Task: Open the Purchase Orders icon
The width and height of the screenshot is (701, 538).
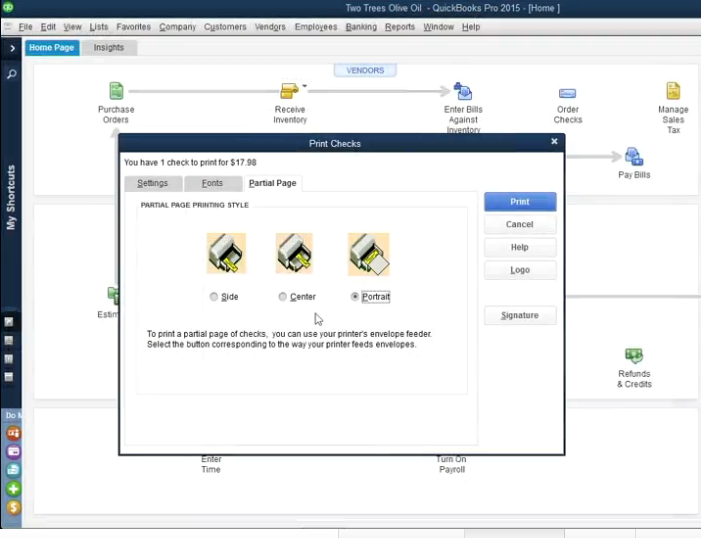Action: point(116,91)
